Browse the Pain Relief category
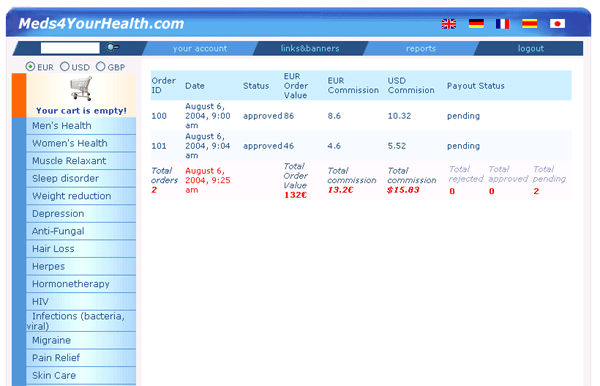The width and height of the screenshot is (600, 386). click(81, 358)
